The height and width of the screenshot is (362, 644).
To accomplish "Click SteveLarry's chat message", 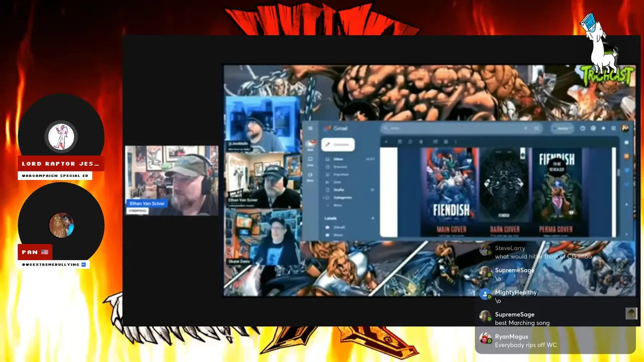I will 543,256.
